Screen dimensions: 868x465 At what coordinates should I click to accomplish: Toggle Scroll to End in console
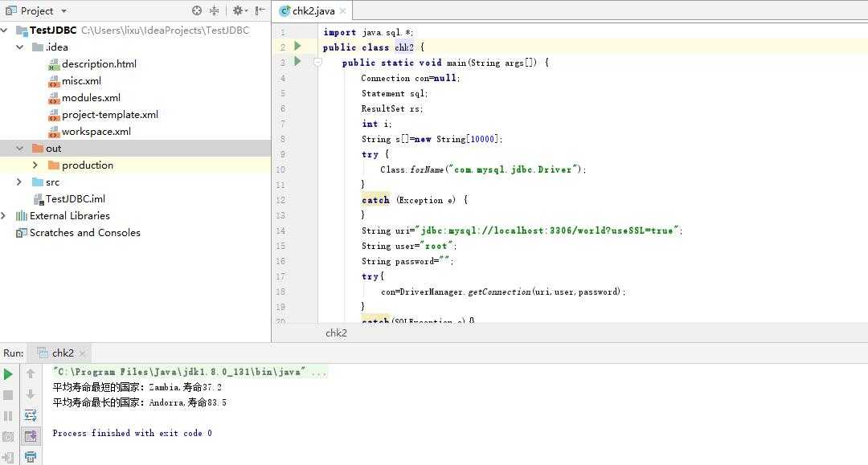click(x=31, y=437)
